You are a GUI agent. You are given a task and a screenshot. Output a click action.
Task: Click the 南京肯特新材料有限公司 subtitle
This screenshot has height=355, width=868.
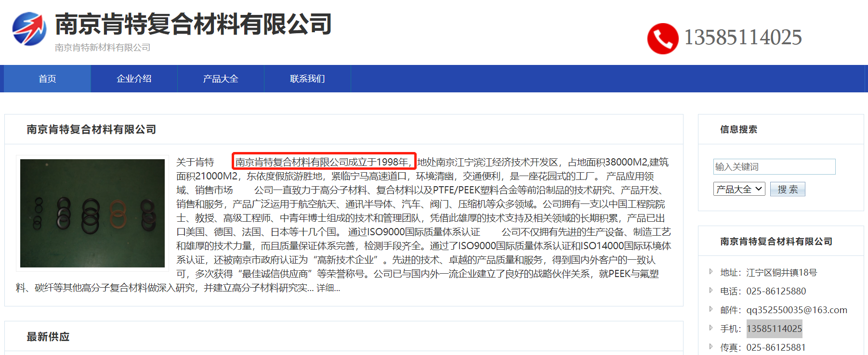click(103, 47)
